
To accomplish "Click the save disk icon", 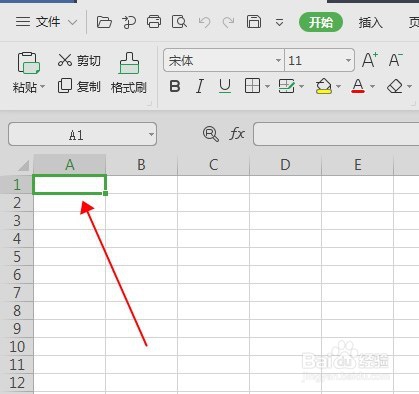I will [254, 22].
